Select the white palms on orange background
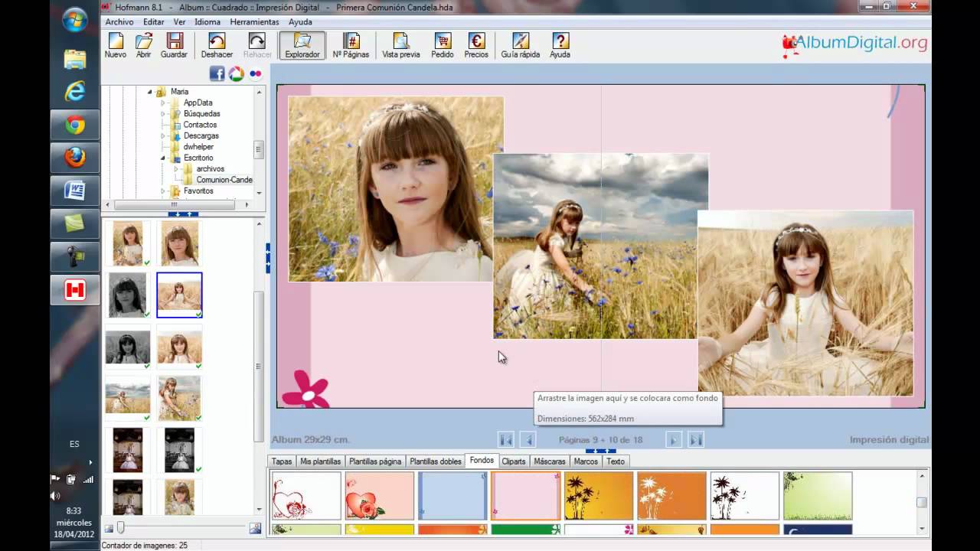Screen dimensions: 980x551 pyautogui.click(x=671, y=496)
